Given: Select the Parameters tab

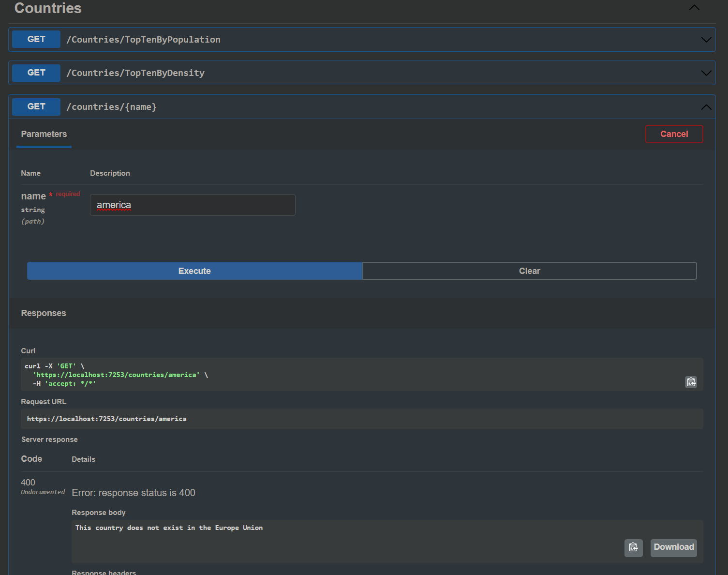Looking at the screenshot, I should pyautogui.click(x=44, y=134).
